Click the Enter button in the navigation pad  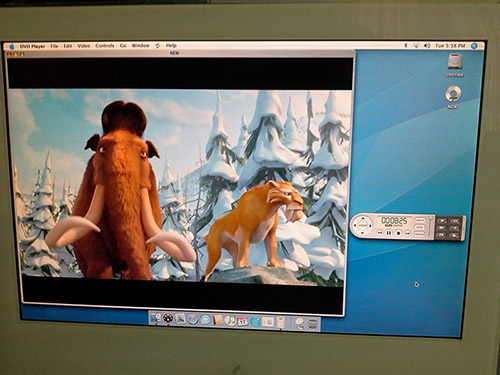coord(363,225)
